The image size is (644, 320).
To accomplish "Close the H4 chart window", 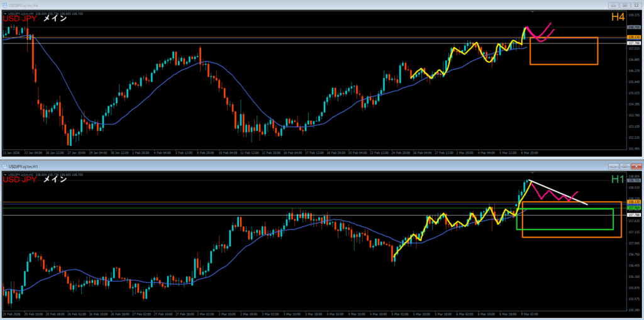I will (x=636, y=4).
